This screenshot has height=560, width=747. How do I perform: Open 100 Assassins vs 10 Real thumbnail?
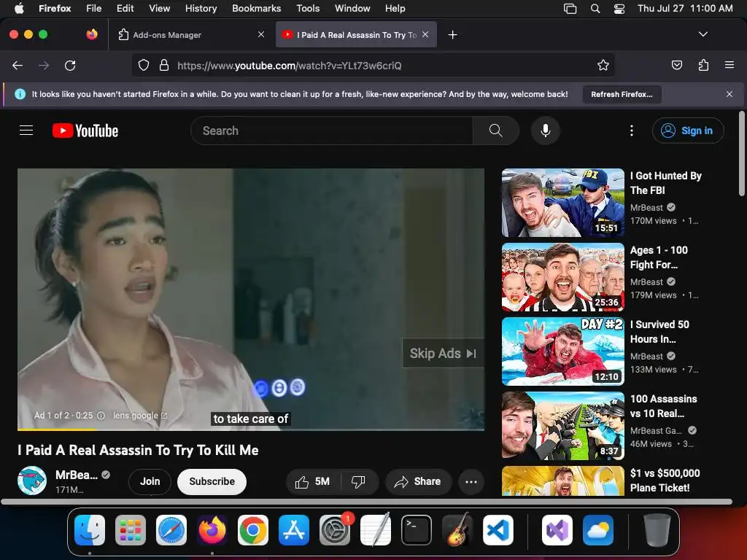[562, 426]
